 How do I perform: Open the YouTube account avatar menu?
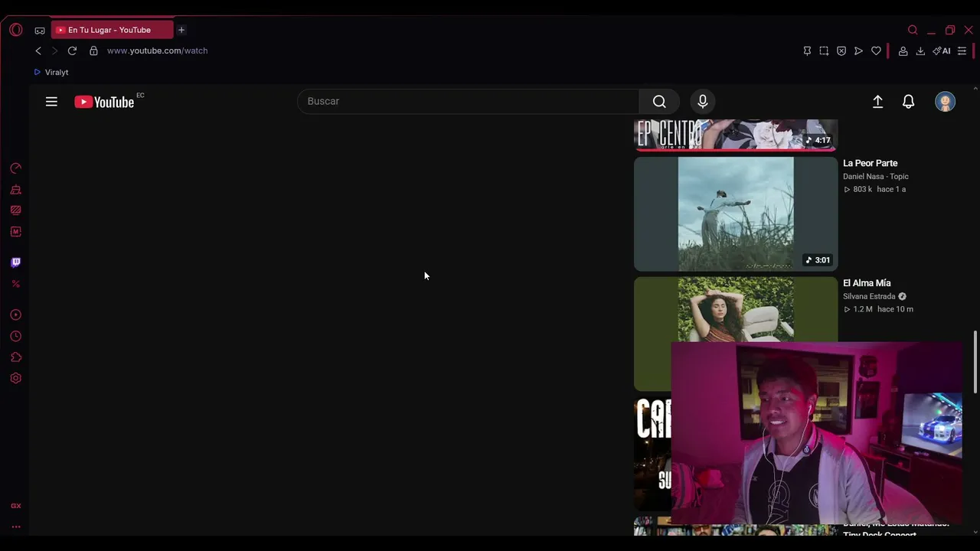tap(945, 102)
